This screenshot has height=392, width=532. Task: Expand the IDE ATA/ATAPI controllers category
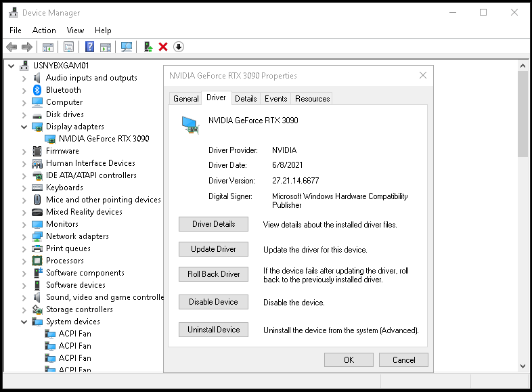[x=24, y=176]
